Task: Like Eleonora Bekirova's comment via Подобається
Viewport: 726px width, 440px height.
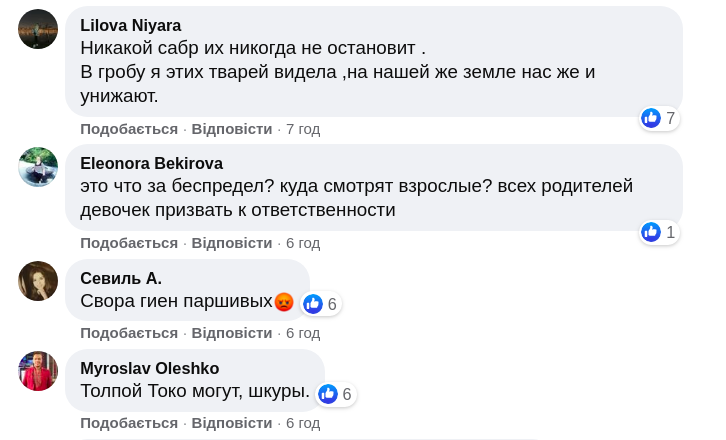Action: click(x=129, y=243)
